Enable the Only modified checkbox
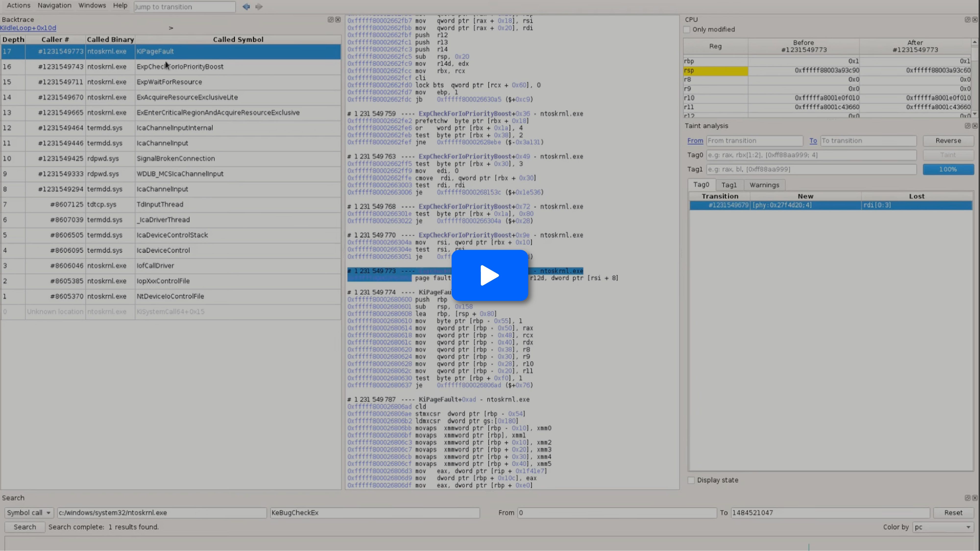 (687, 29)
